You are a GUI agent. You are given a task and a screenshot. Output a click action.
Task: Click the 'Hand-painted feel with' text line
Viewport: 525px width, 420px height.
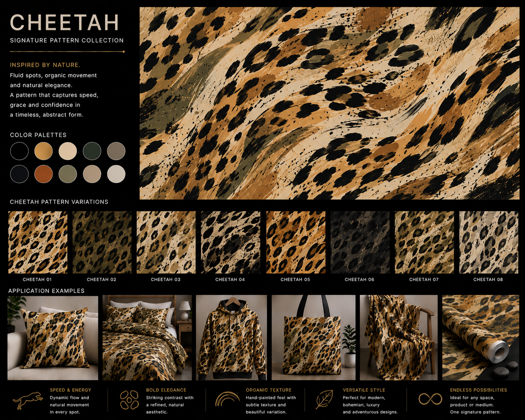point(271,398)
